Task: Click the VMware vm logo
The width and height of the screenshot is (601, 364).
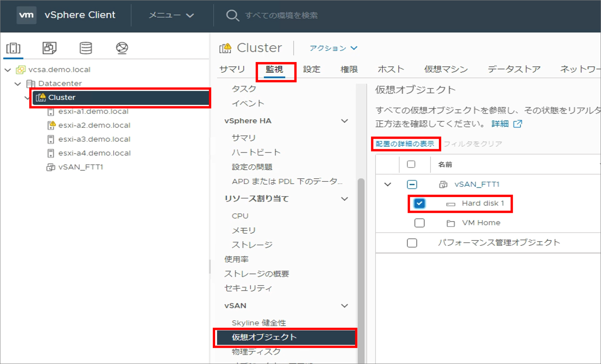Action: 26,15
